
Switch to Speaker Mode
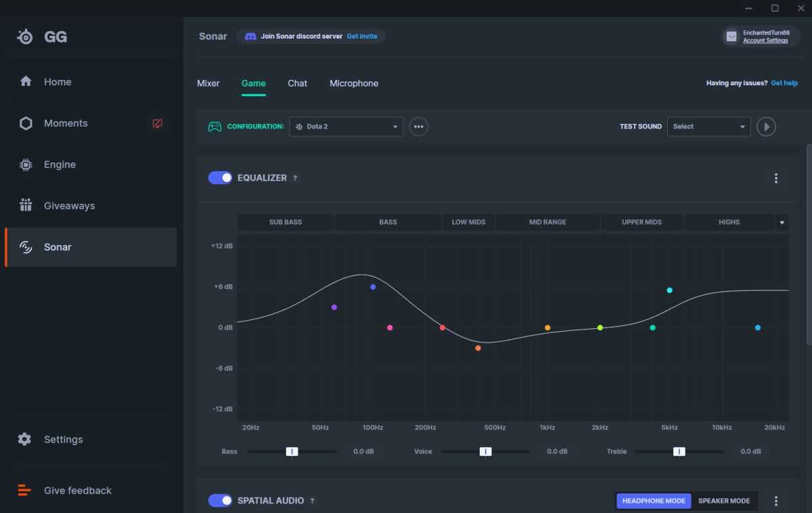pos(724,501)
